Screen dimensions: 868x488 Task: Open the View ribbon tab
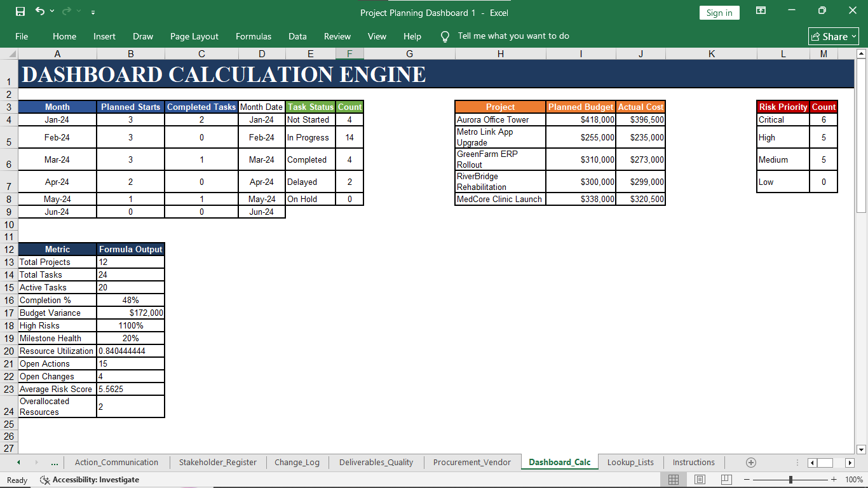coord(377,36)
